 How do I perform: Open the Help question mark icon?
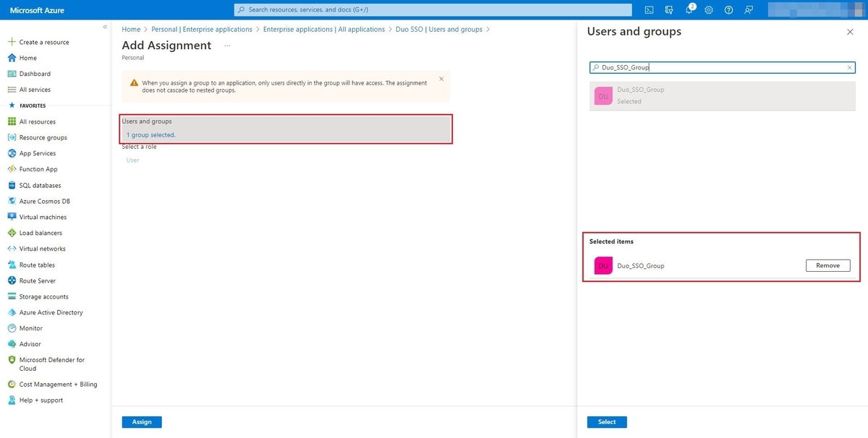(x=728, y=9)
